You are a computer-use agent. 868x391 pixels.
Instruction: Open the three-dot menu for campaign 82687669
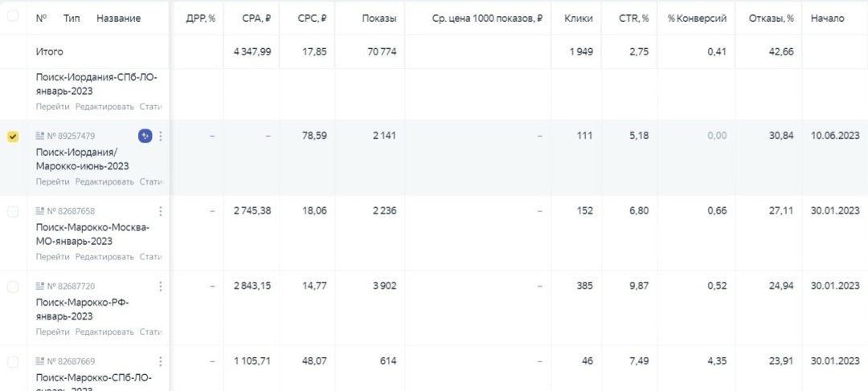161,361
